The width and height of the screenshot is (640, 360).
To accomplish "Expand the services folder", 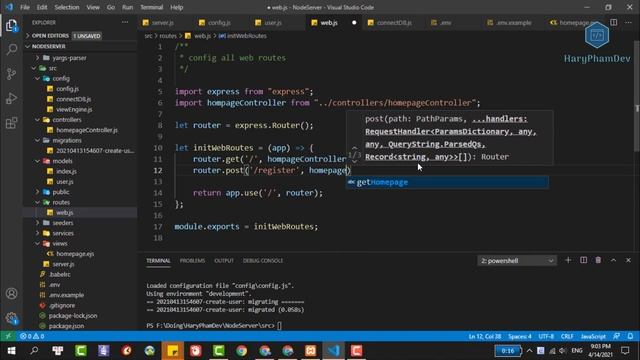I will click(38, 233).
